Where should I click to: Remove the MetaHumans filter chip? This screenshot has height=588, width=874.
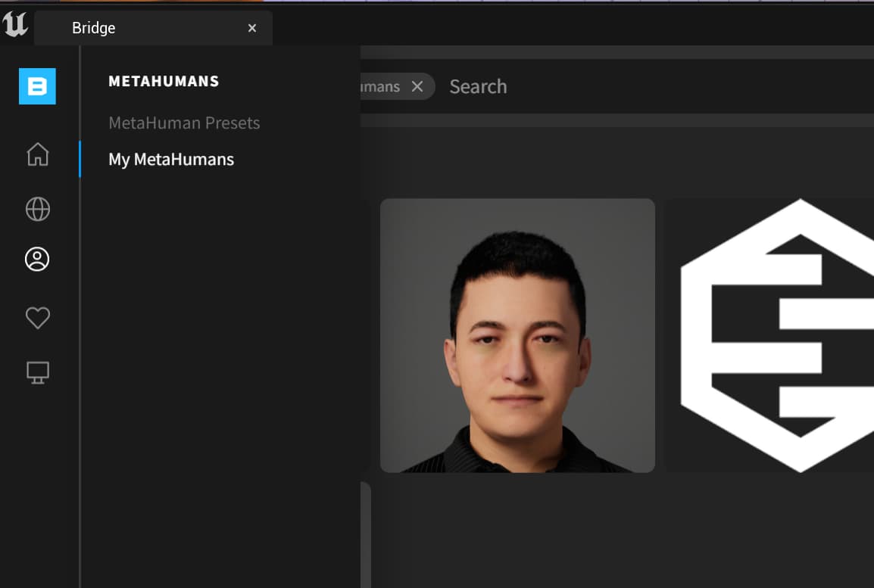417,86
